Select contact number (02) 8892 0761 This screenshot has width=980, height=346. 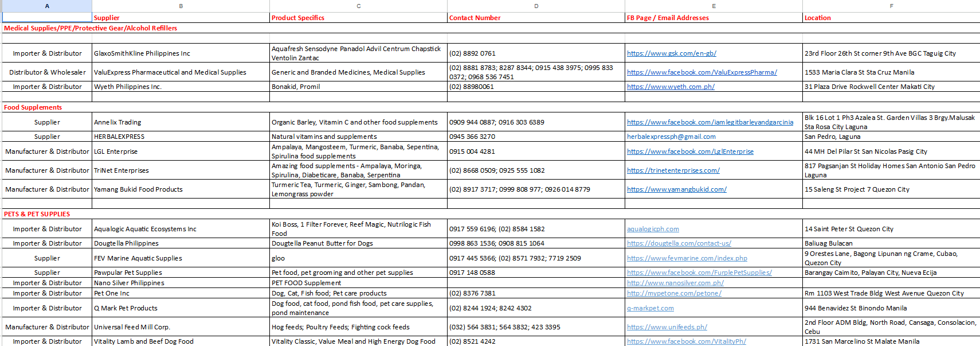[536, 53]
